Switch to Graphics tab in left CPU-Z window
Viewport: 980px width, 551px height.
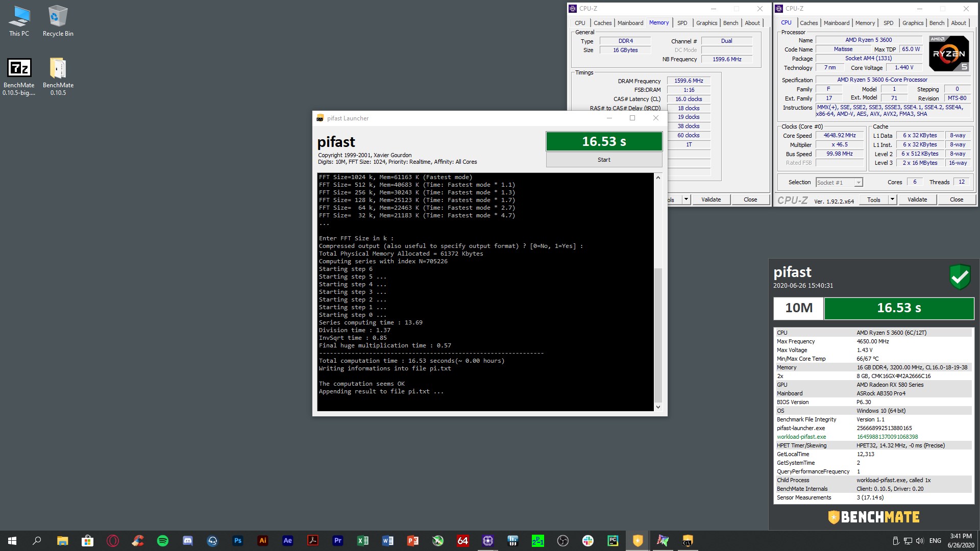click(x=706, y=23)
